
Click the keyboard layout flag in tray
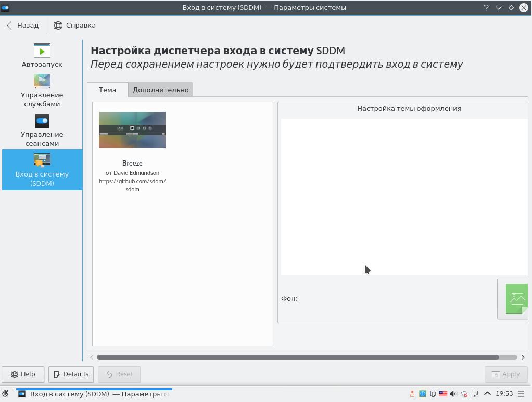(x=443, y=394)
